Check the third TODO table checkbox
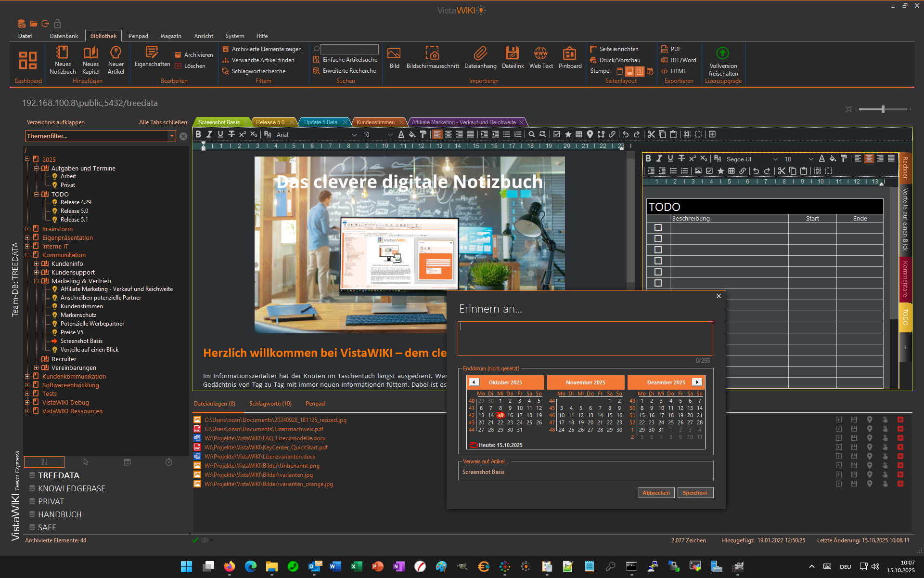This screenshot has height=578, width=924. pyautogui.click(x=658, y=250)
